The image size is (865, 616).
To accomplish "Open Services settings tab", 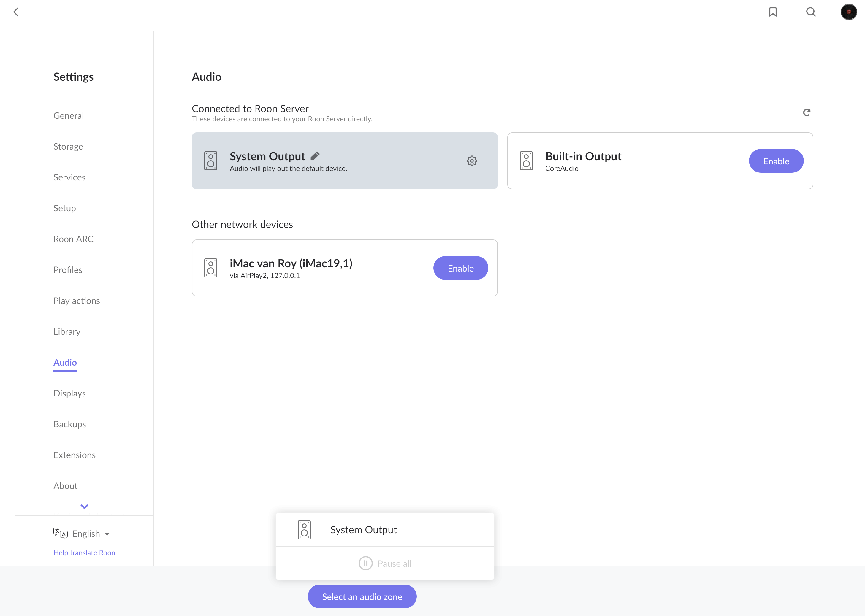I will [x=69, y=177].
